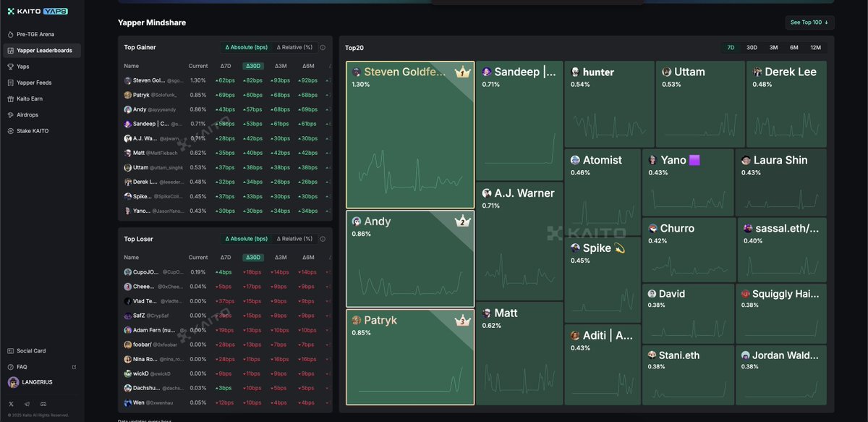The image size is (868, 422).
Task: Click the hunter avatar in Top20 treemap
Action: point(575,72)
